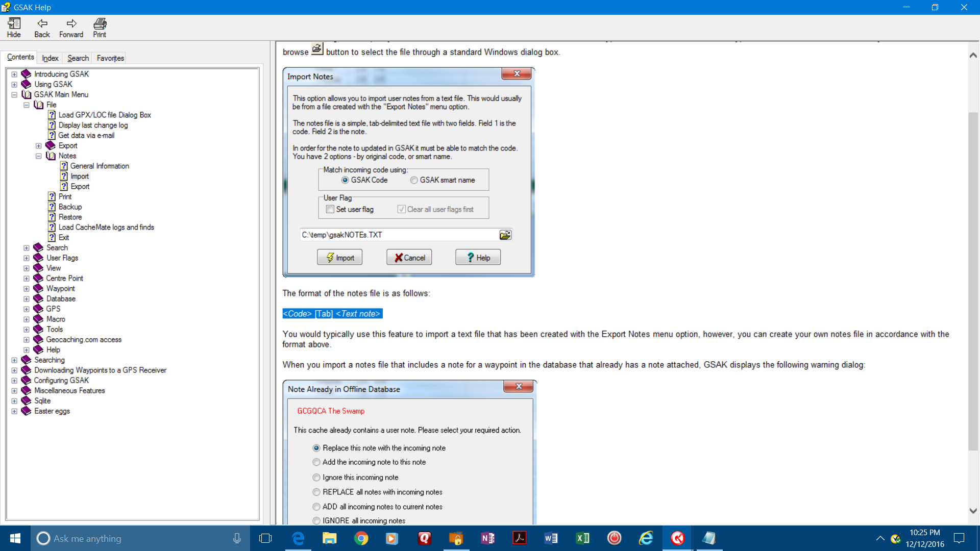Viewport: 980px width, 551px height.
Task: Click the Import button in dialog
Action: point(339,257)
